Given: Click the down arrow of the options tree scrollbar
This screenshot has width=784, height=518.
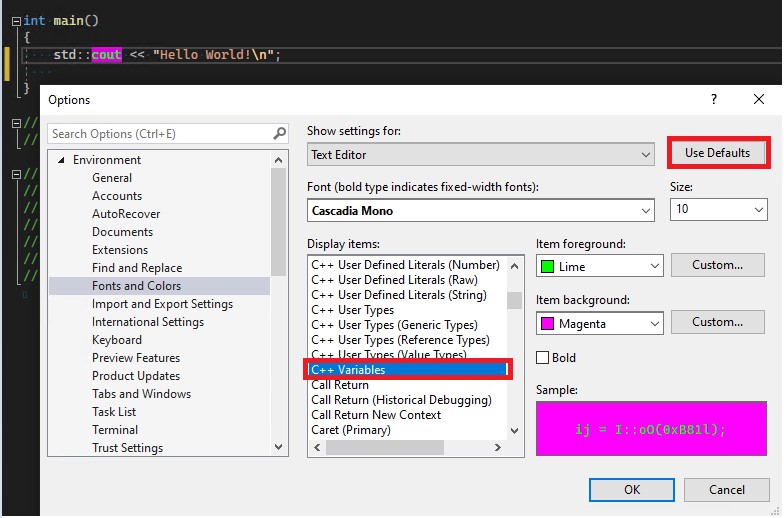Looking at the screenshot, I should click(278, 446).
